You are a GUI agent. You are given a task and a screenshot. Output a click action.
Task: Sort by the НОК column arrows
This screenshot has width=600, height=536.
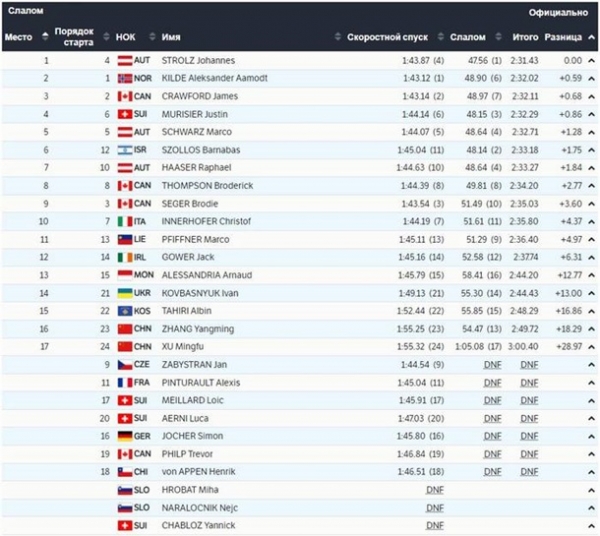click(x=152, y=37)
